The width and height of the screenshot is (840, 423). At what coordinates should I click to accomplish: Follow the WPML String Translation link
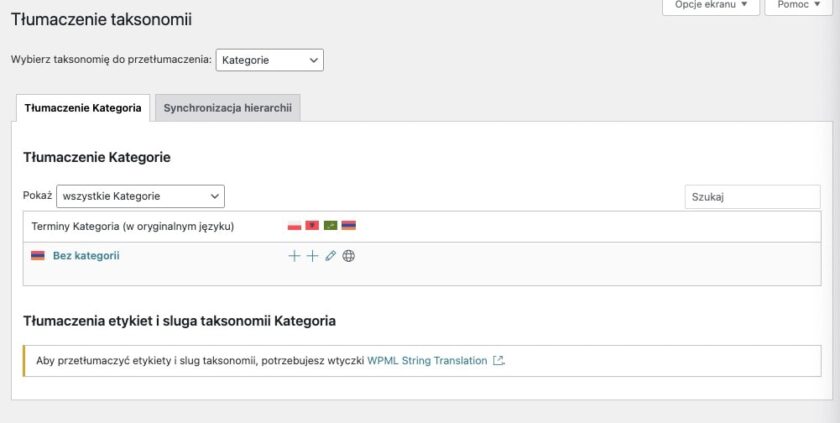click(427, 360)
